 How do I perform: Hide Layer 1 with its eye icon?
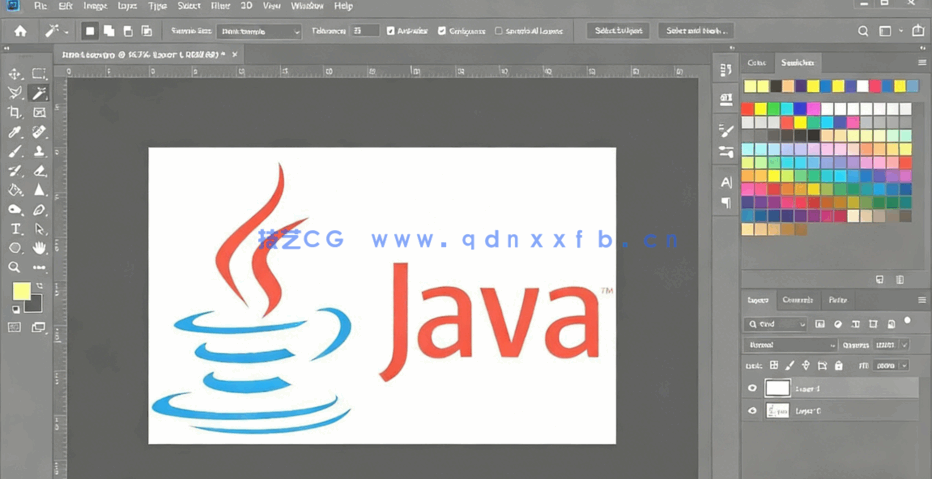click(752, 389)
